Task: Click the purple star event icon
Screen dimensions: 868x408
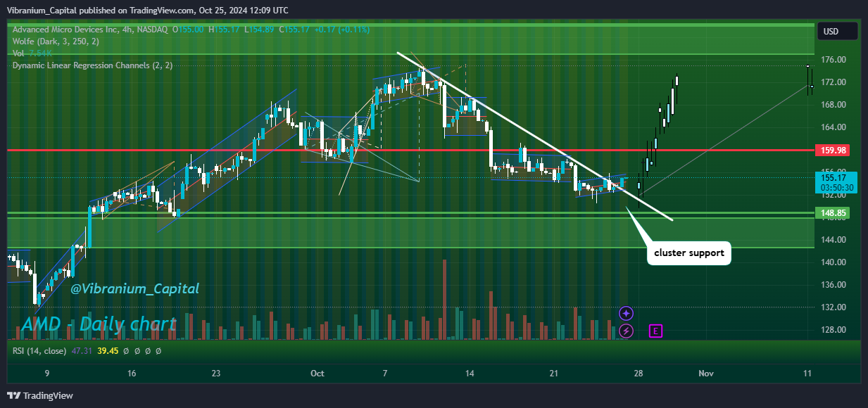Action: [626, 313]
